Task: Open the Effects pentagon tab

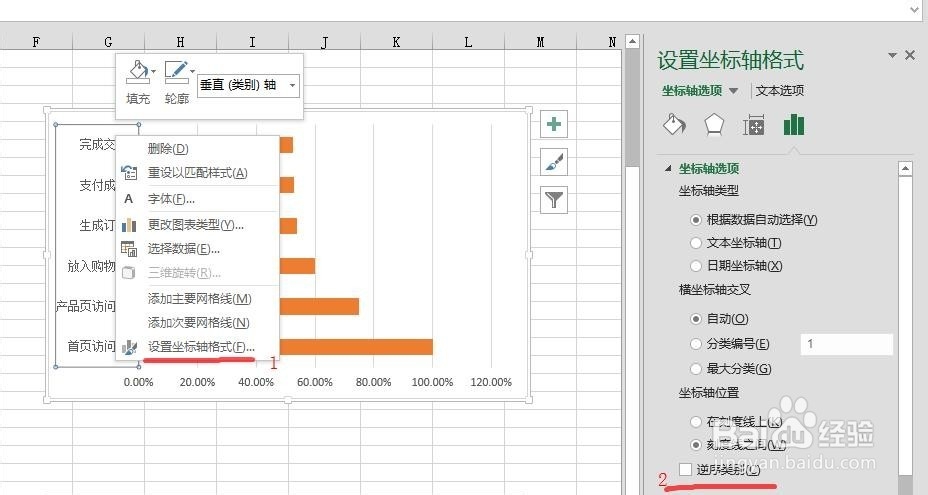Action: [x=714, y=125]
